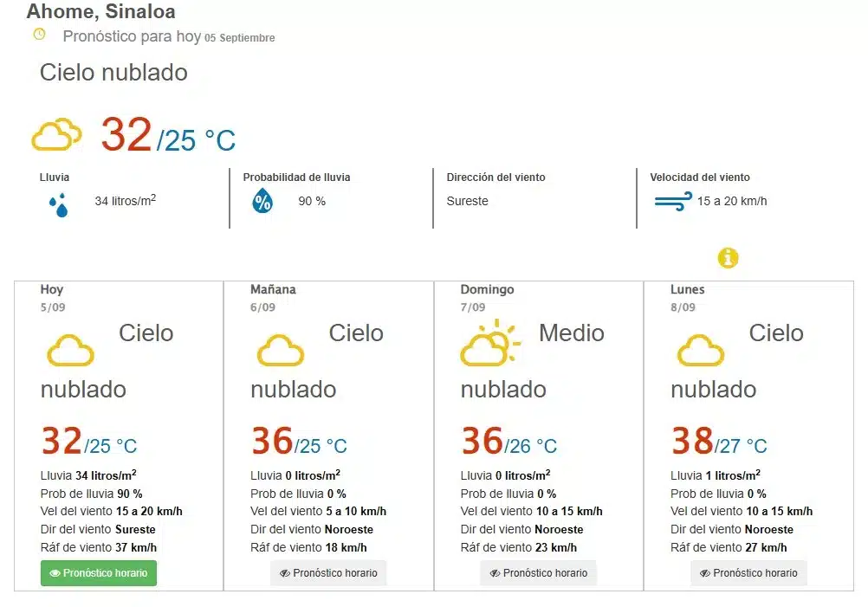The height and width of the screenshot is (607, 868).
Task: Click the Cielo nublado summary heading
Action: coord(113,73)
